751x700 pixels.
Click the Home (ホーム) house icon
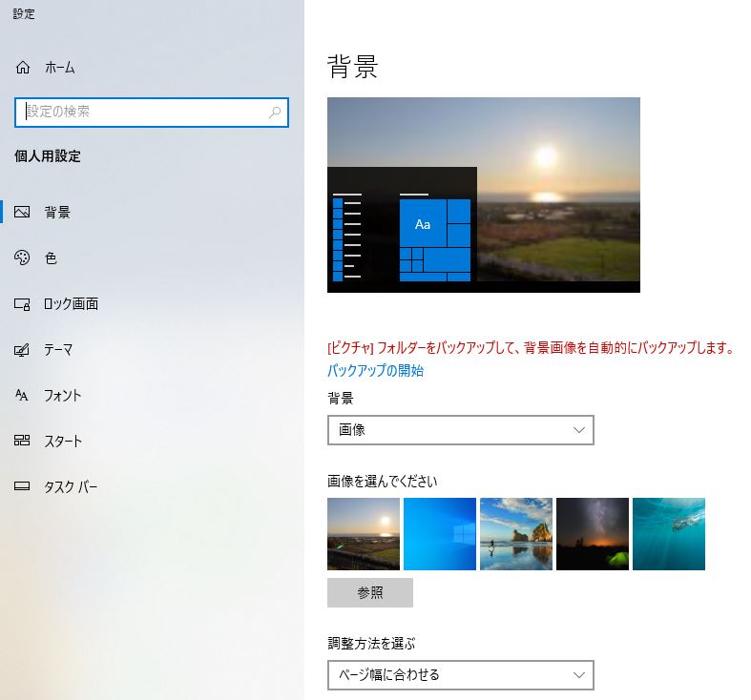point(23,68)
